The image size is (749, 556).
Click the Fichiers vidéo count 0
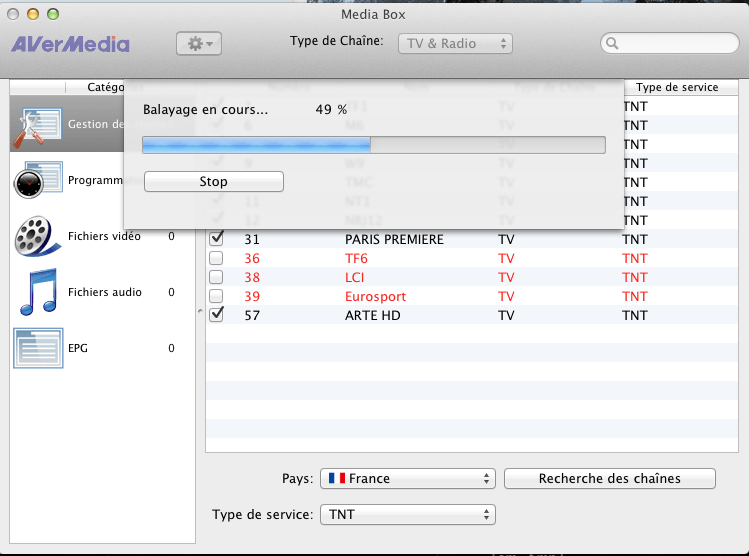click(171, 236)
